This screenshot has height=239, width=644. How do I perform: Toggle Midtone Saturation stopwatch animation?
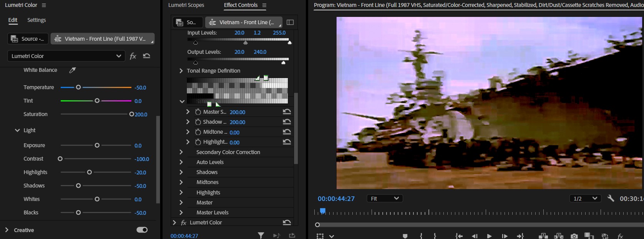coord(198,132)
